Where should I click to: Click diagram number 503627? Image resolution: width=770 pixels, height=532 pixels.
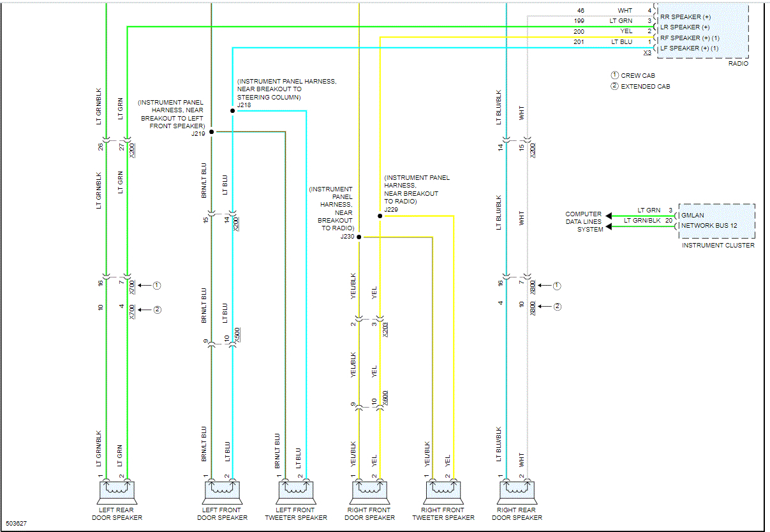click(17, 524)
